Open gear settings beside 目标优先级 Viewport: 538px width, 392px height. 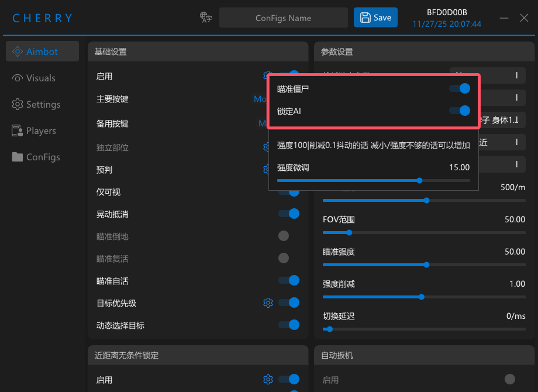[268, 302]
